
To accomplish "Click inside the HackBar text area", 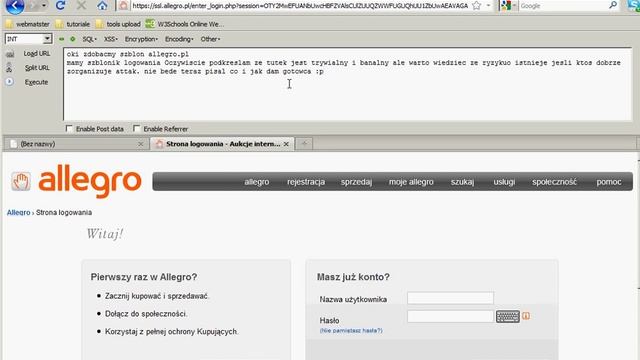I will click(x=347, y=84).
